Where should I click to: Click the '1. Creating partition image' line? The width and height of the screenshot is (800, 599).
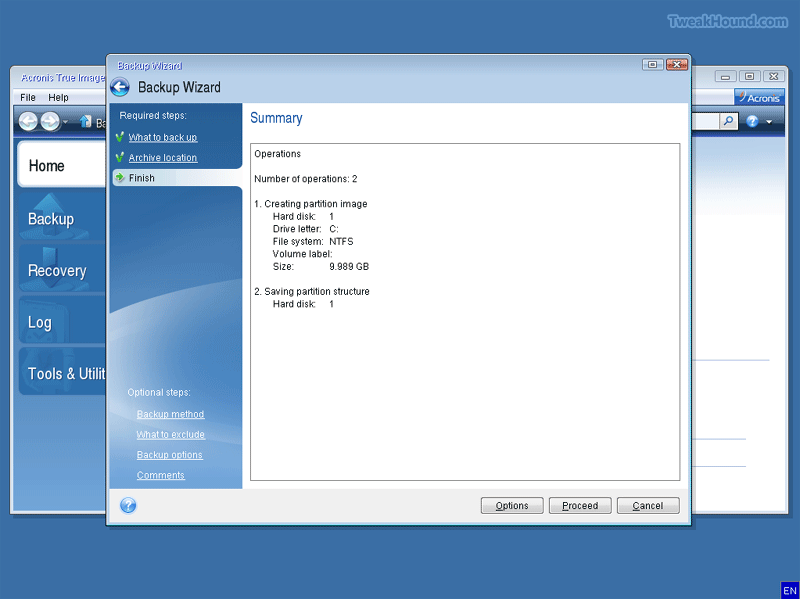point(311,204)
